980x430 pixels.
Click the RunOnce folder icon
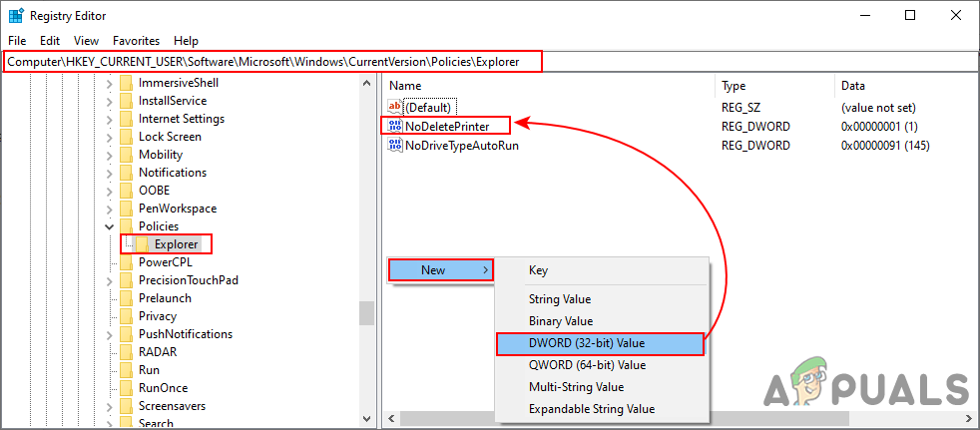coord(127,387)
